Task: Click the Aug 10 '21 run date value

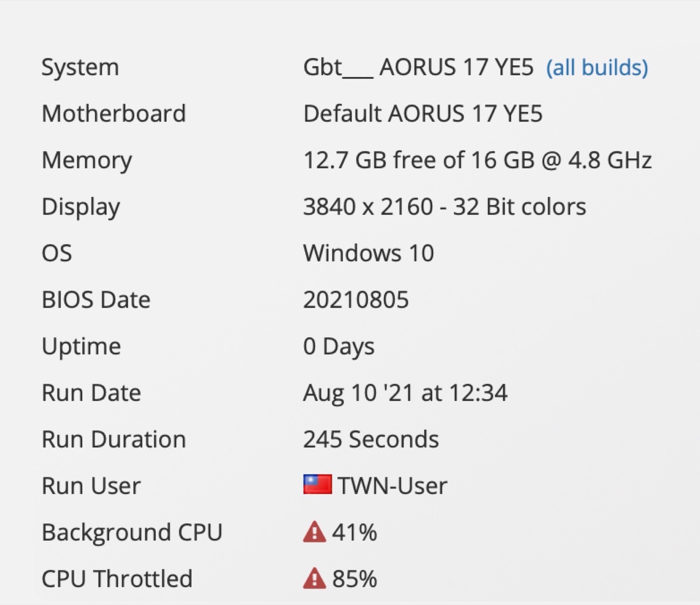Action: pyautogui.click(x=404, y=393)
